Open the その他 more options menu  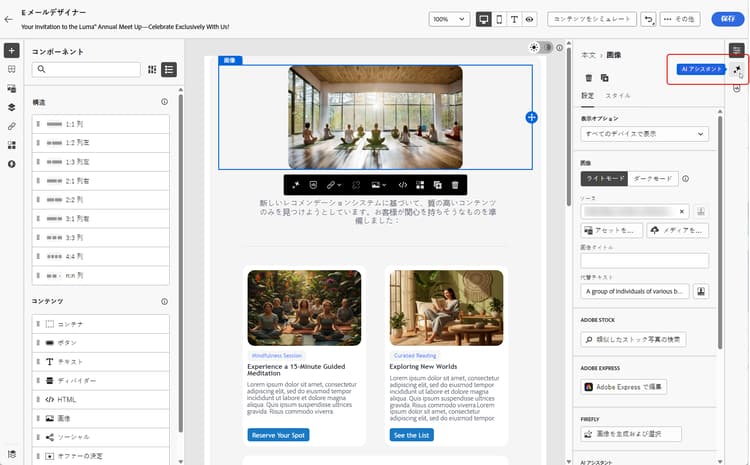tap(680, 19)
